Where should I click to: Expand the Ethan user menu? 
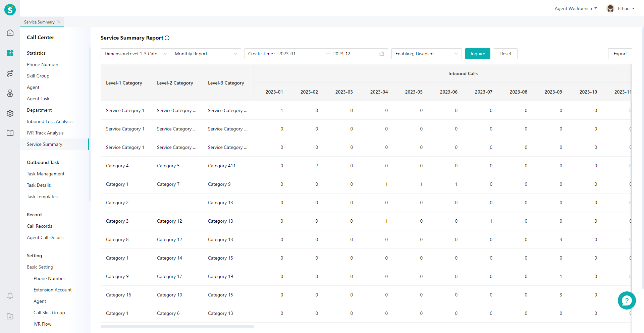(x=626, y=8)
